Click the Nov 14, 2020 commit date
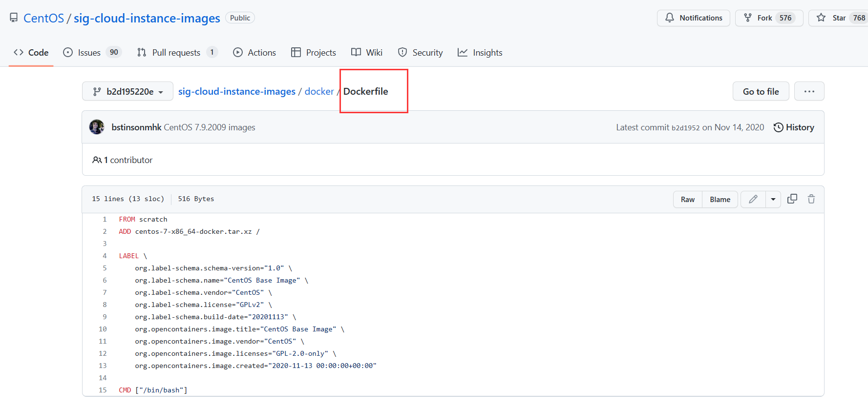The height and width of the screenshot is (409, 868). (x=739, y=127)
